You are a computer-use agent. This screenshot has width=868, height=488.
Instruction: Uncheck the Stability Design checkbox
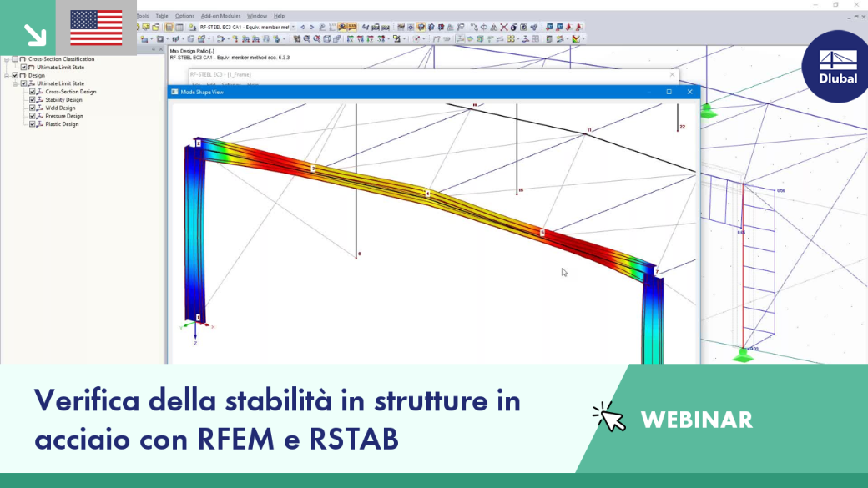pos(32,100)
